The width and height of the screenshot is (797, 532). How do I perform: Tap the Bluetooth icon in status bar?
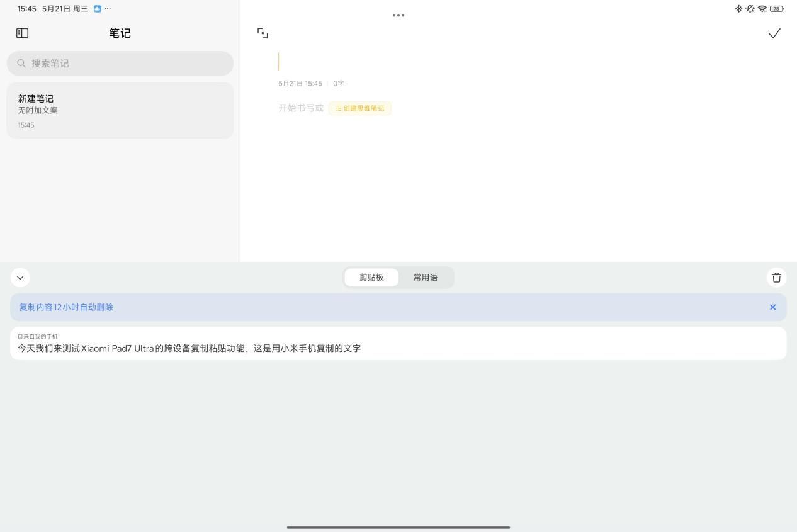click(738, 9)
